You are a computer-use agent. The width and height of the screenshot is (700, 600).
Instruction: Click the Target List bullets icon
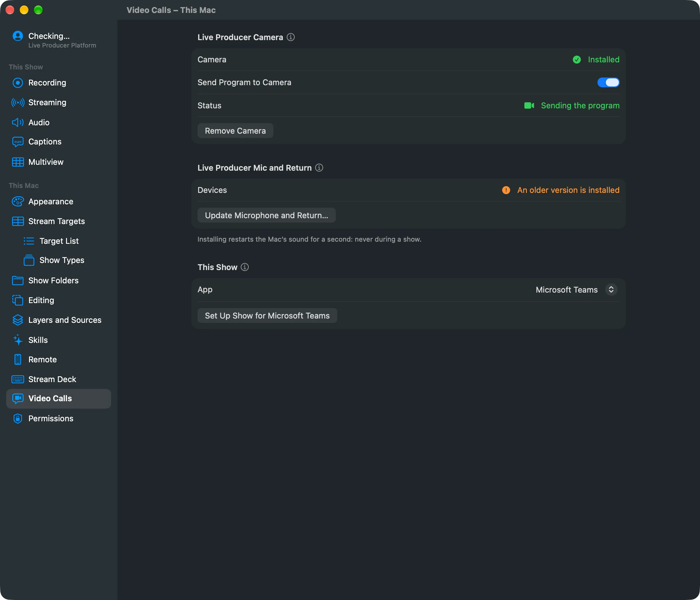[29, 241]
